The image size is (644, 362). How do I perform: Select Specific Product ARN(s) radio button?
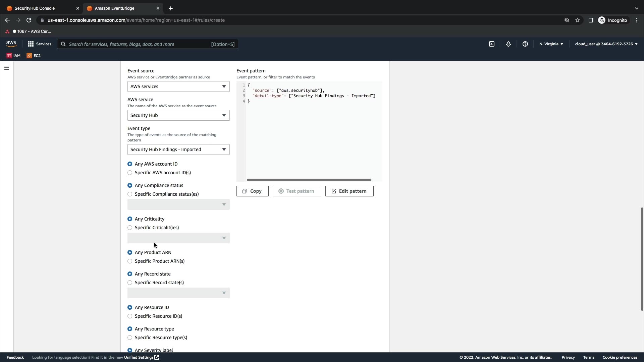130,261
